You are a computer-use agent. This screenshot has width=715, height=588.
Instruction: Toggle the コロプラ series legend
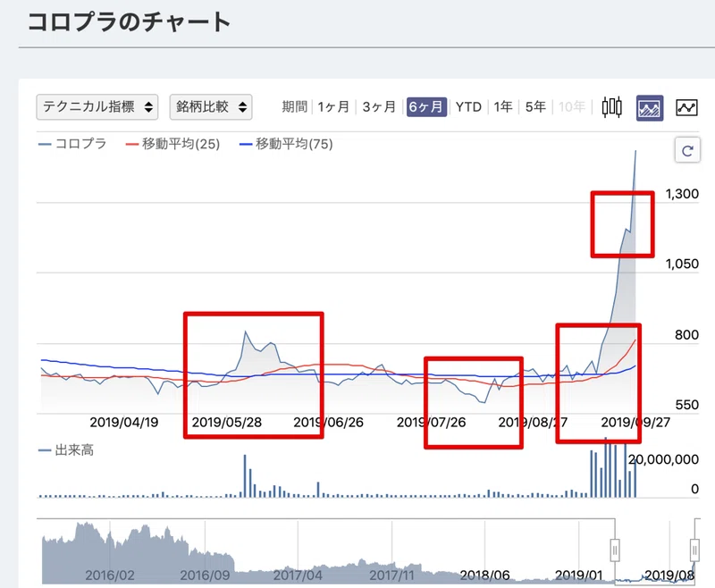73,144
